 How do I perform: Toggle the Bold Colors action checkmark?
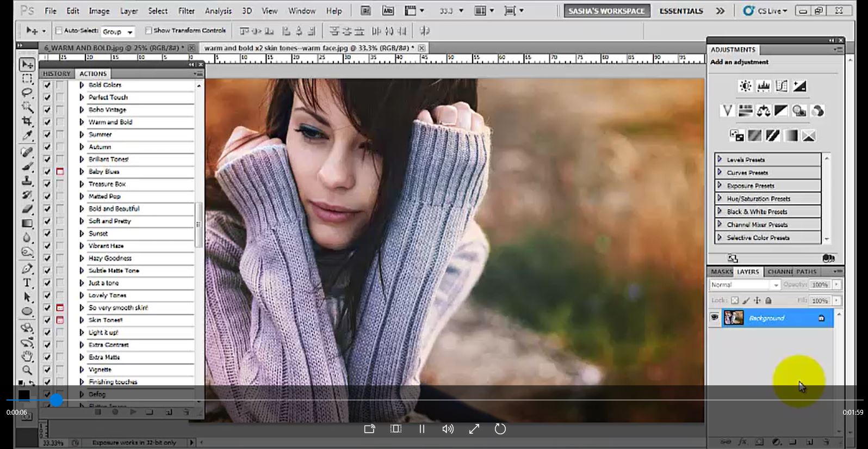click(x=47, y=85)
